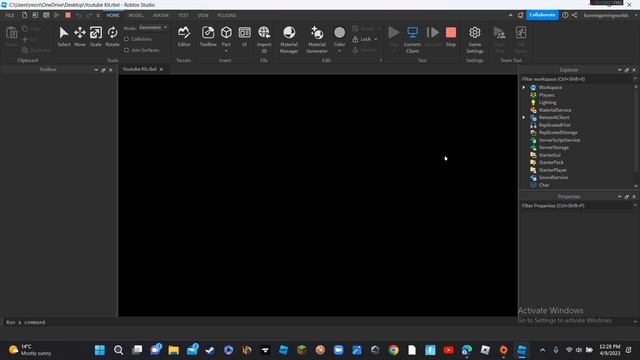
Task: Switch to the AVATAR ribbon tab
Action: [x=160, y=15]
